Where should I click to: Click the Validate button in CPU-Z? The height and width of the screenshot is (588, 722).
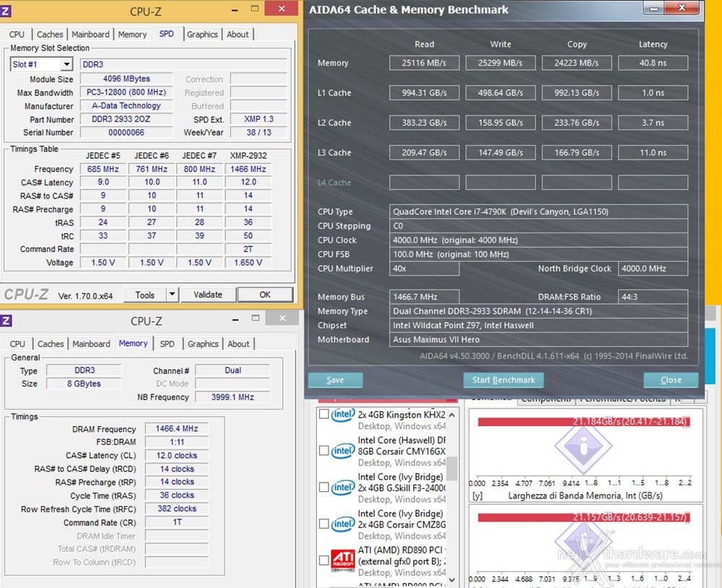pos(208,295)
